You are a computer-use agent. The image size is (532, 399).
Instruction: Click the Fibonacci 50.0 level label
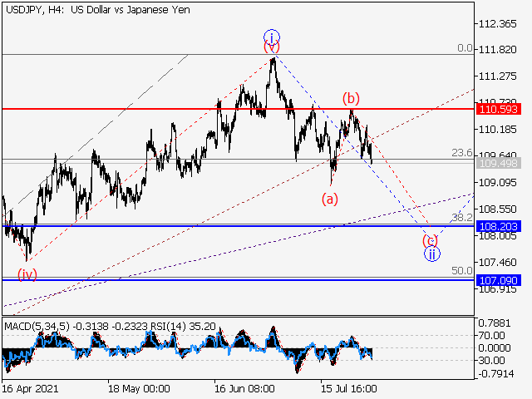[x=462, y=271]
